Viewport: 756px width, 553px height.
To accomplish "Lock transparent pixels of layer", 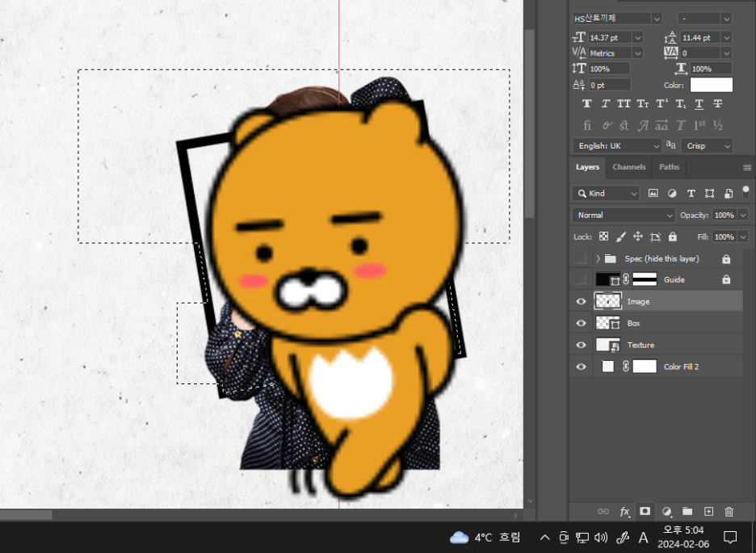I will tap(603, 237).
